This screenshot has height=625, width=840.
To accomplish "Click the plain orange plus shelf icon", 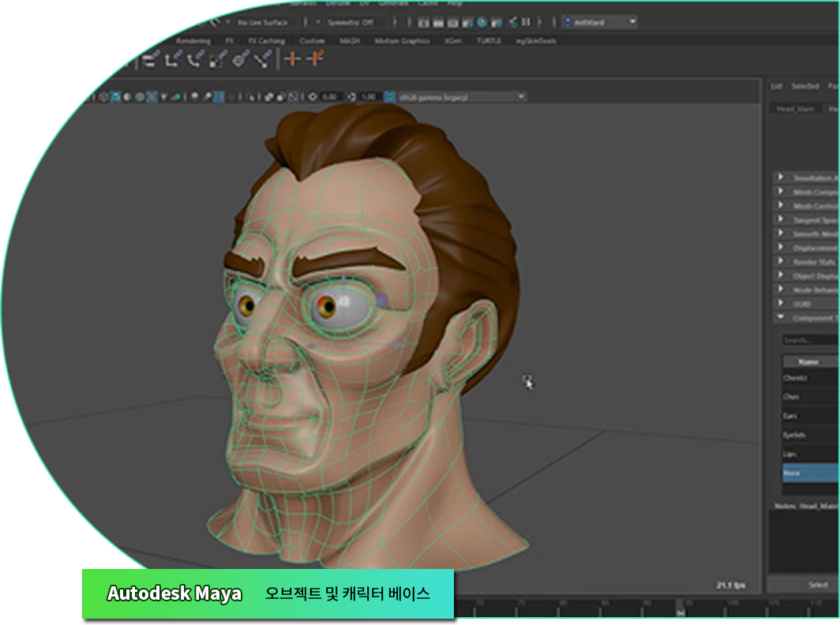I will click(292, 58).
